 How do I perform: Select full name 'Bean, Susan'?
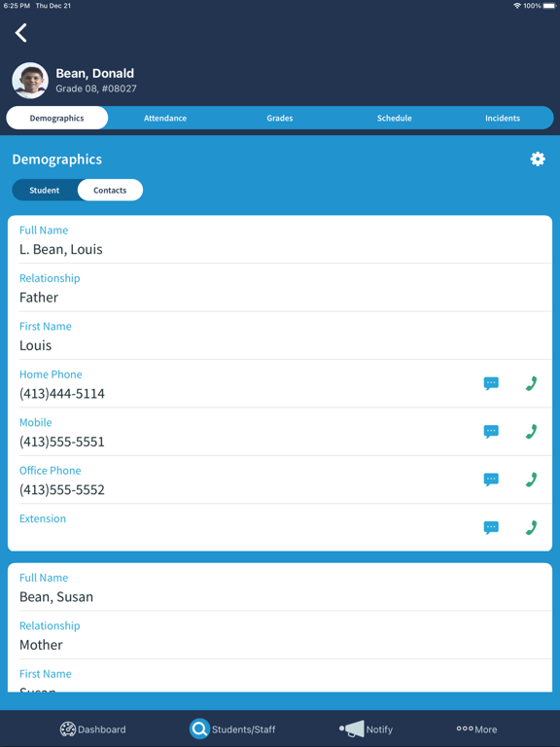pos(56,597)
